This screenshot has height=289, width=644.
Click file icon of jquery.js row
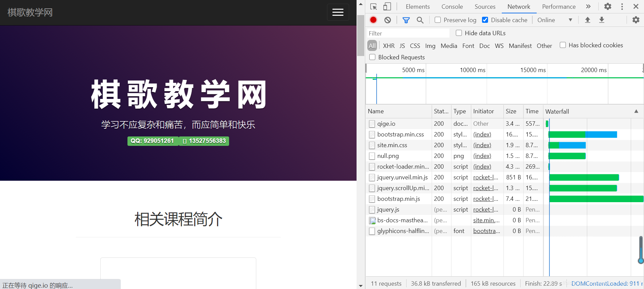coord(372,210)
